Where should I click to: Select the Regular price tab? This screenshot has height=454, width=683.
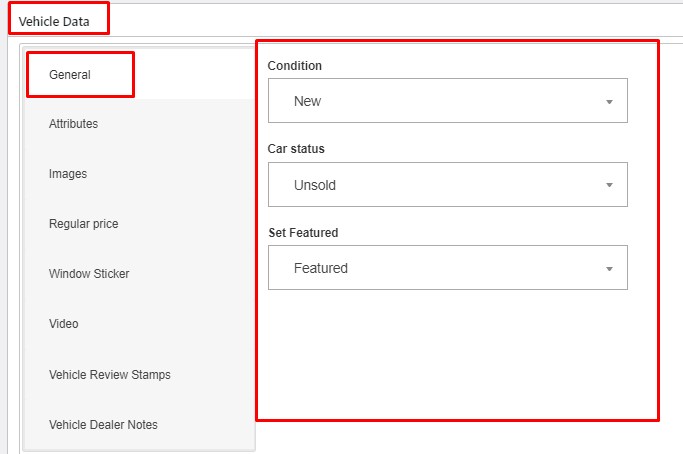[x=83, y=224]
